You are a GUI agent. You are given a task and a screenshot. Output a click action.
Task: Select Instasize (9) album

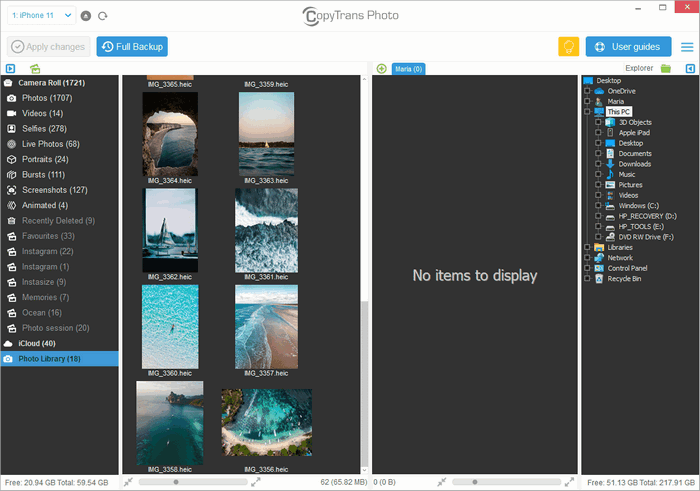coord(60,282)
